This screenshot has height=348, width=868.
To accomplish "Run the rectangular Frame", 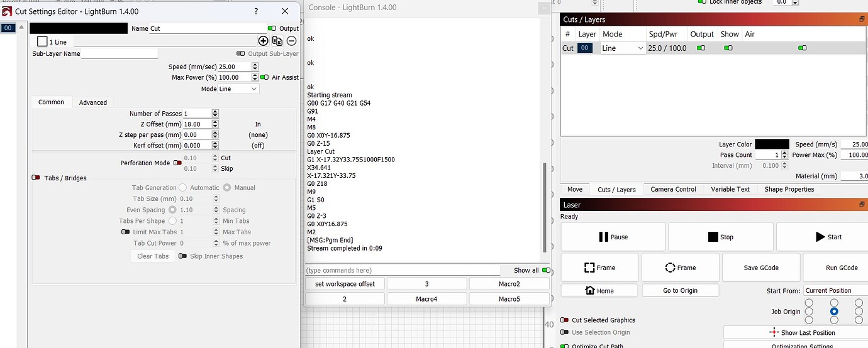I will point(599,268).
